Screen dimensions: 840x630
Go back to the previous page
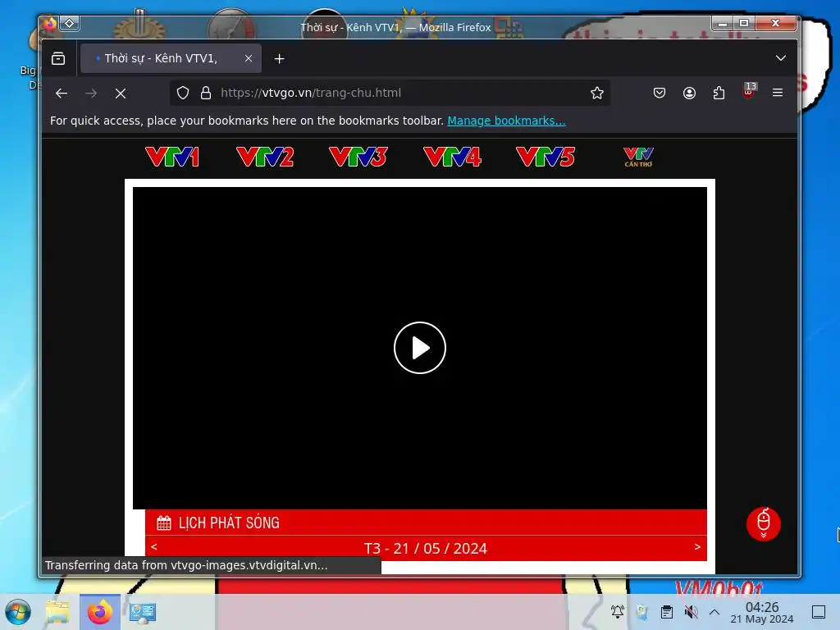click(x=62, y=94)
